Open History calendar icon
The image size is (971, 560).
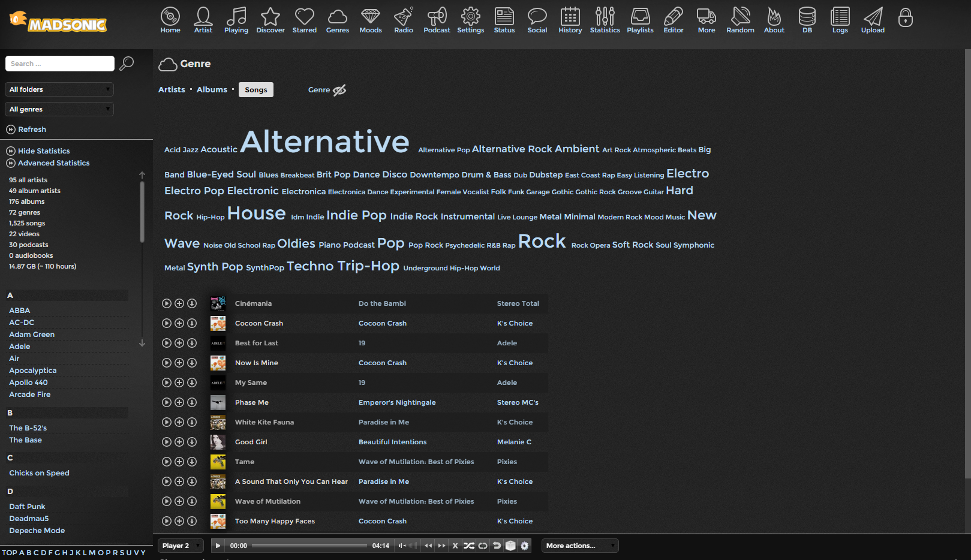pyautogui.click(x=570, y=20)
